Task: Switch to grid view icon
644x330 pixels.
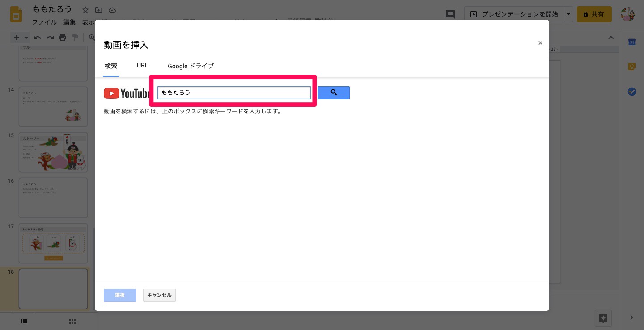Action: pos(72,321)
